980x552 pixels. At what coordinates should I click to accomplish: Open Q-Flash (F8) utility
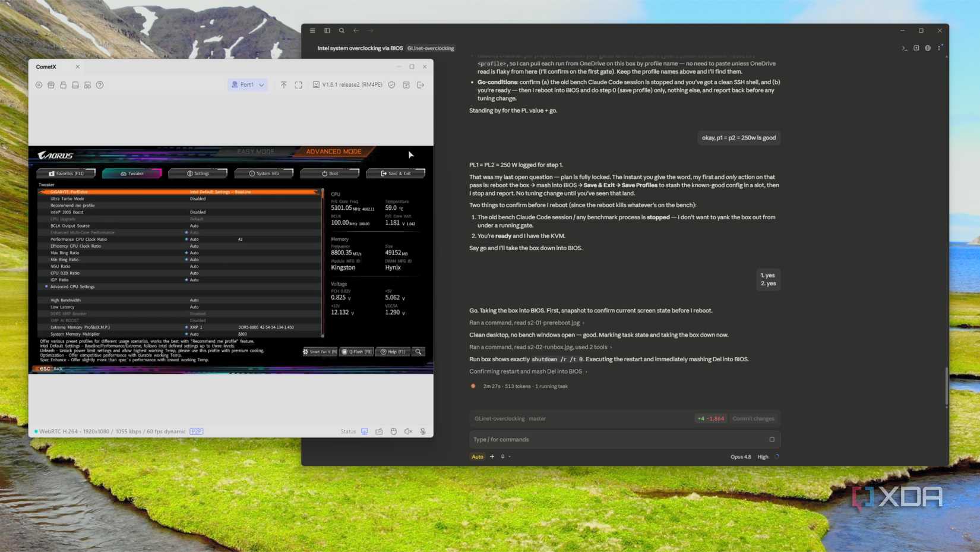356,352
